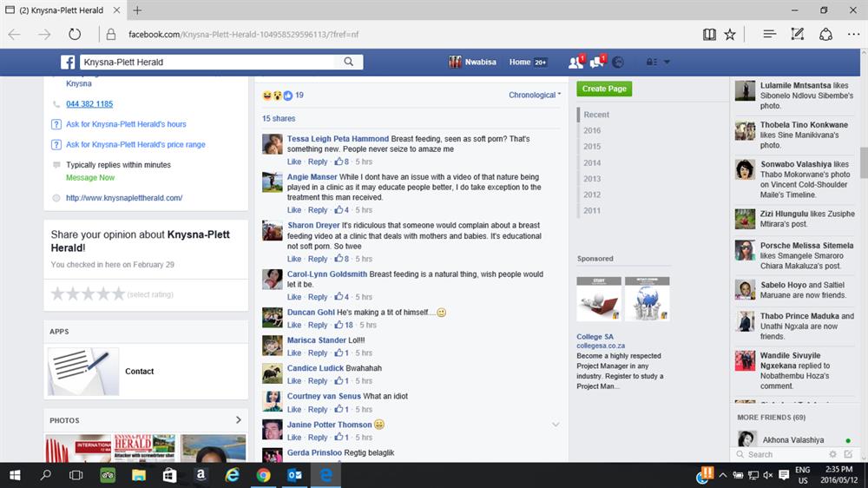
Task: Open notifications globe icon
Action: [618, 62]
